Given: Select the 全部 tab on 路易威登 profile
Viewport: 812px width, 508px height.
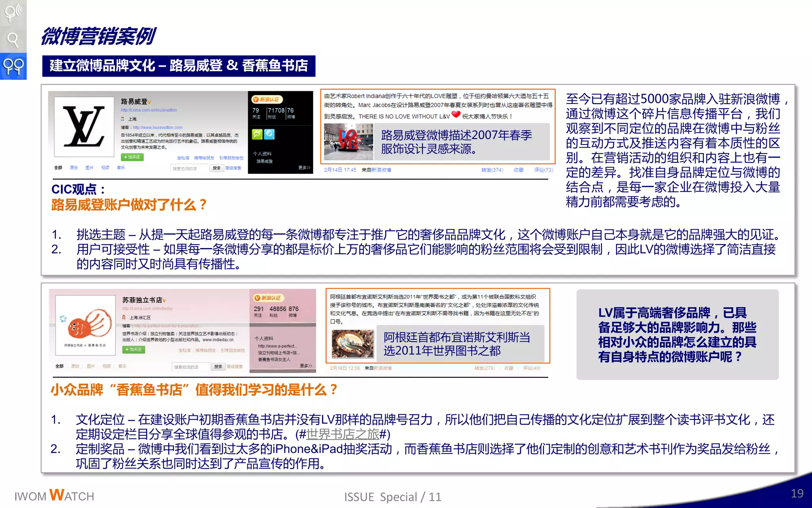Looking at the screenshot, I should point(58,167).
